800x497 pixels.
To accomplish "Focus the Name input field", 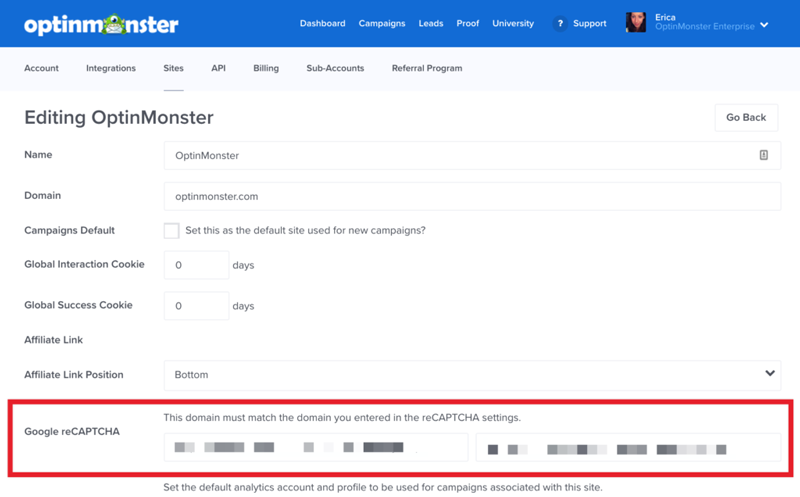I will [472, 156].
